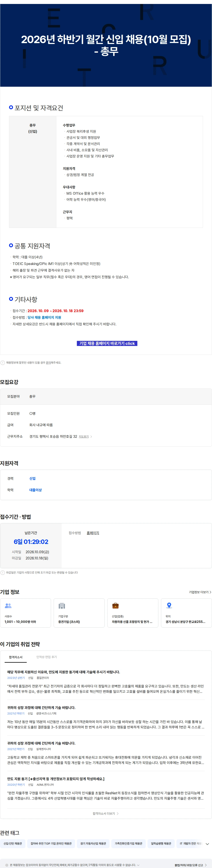The width and height of the screenshot is (212, 868).
Task: Click the chevron after 기업정보 더보기
Action: (210, 592)
